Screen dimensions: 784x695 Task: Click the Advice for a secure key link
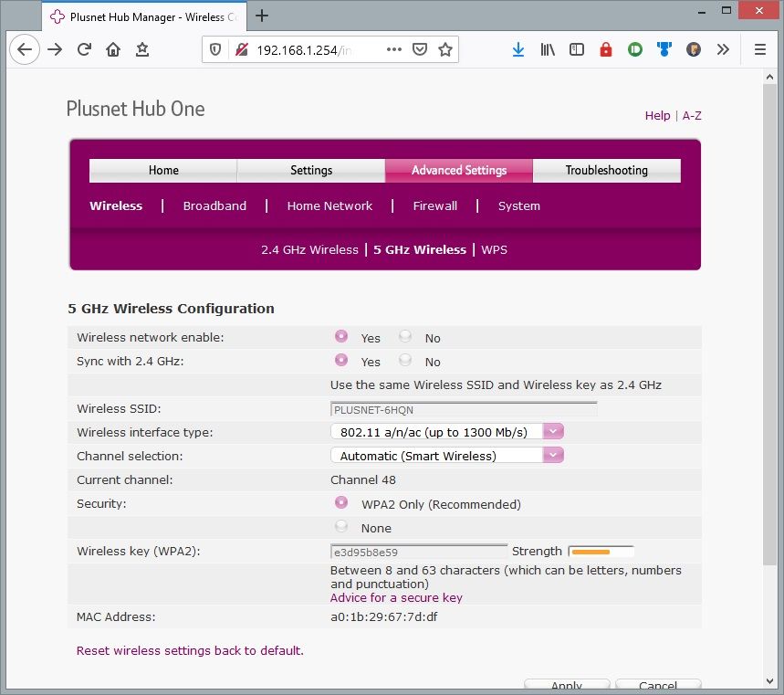(396, 597)
